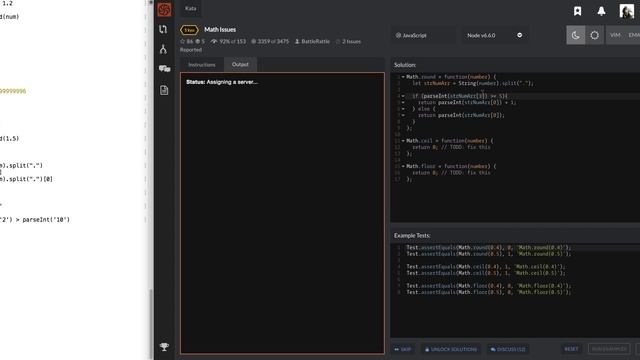Click the Reset button
The height and width of the screenshot is (360, 640).
tap(571, 349)
